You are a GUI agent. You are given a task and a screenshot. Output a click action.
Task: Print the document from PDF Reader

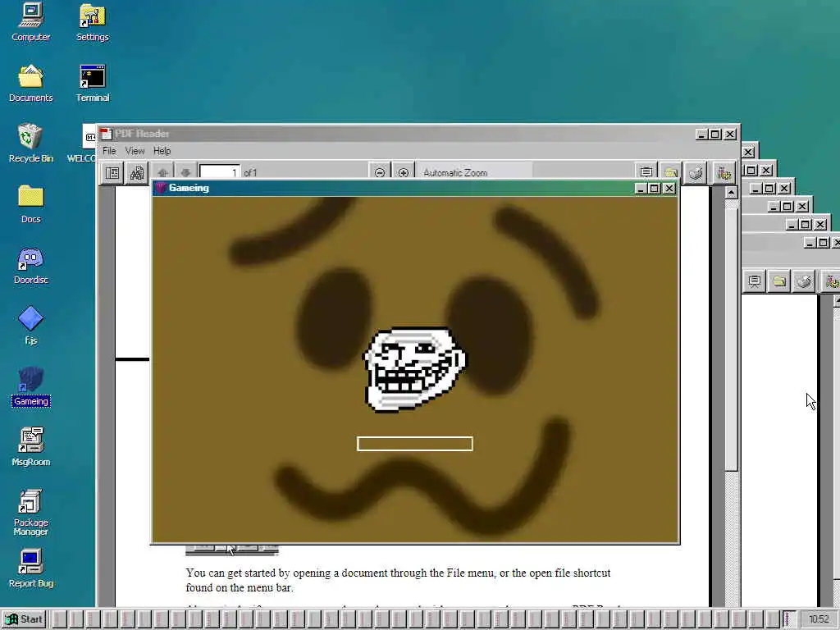tap(696, 172)
